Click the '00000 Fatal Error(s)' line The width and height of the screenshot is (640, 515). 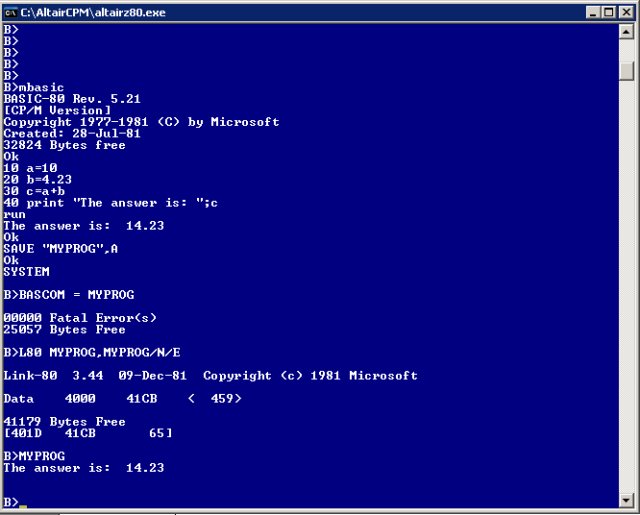(x=80, y=318)
